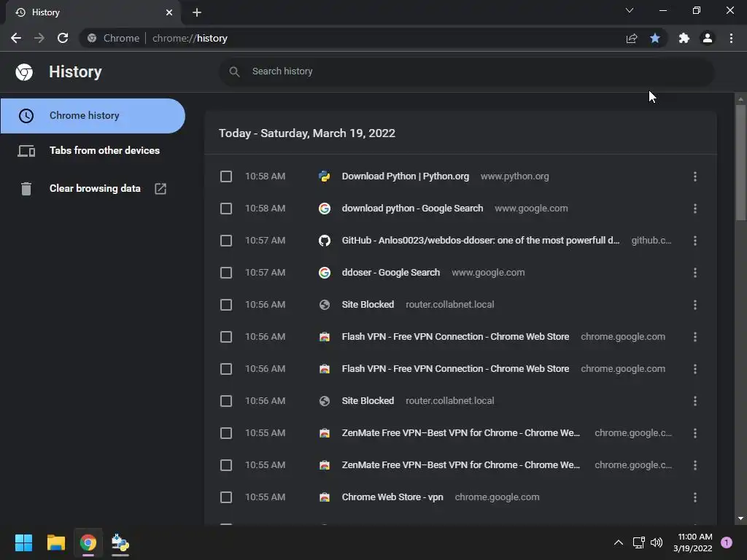Click the forward navigation arrow
This screenshot has height=560, width=747.
(39, 38)
